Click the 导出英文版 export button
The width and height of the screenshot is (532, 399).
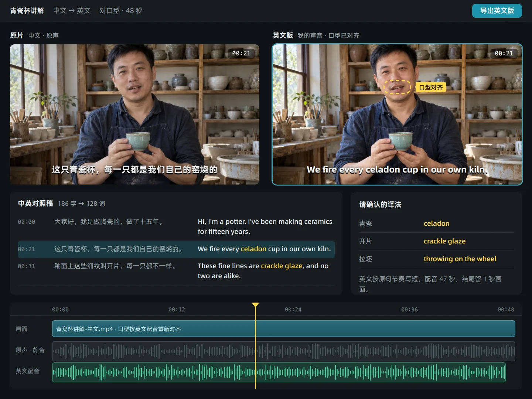497,11
